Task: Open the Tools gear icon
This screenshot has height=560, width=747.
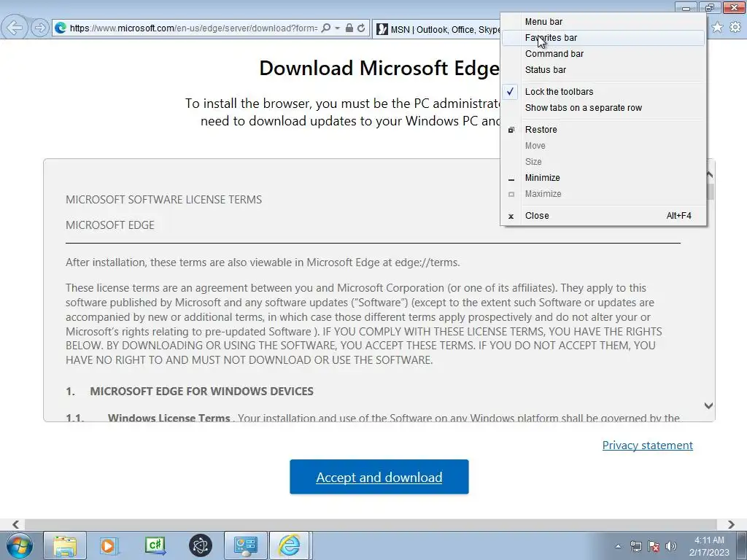Action: click(x=735, y=27)
